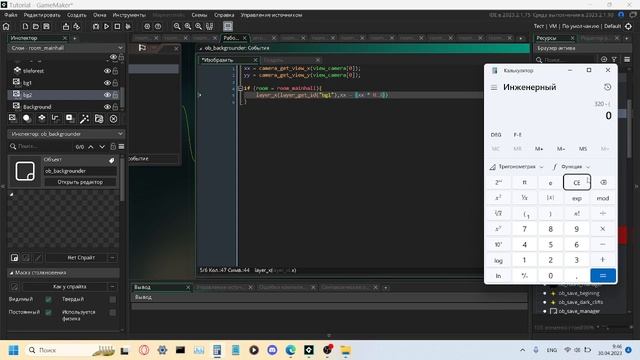
Task: Lock the tileforest layer
Action: click(116, 71)
